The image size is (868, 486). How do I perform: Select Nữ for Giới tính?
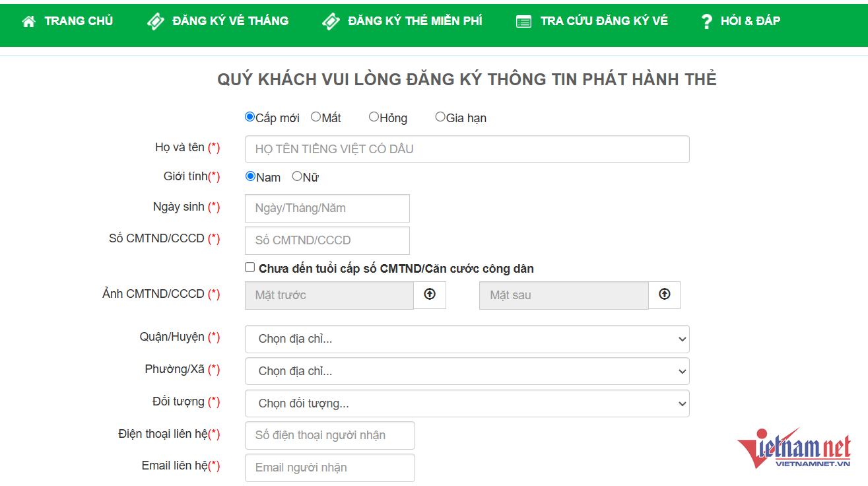pos(297,176)
